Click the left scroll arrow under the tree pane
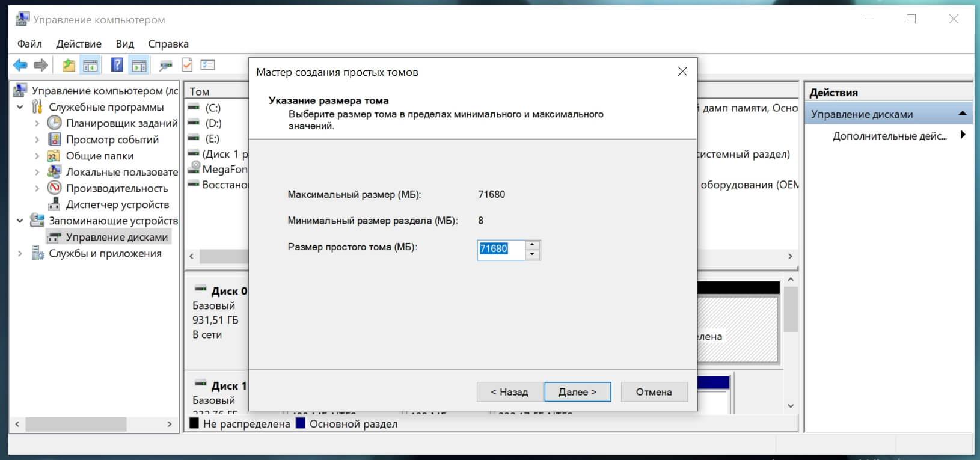 pos(17,424)
